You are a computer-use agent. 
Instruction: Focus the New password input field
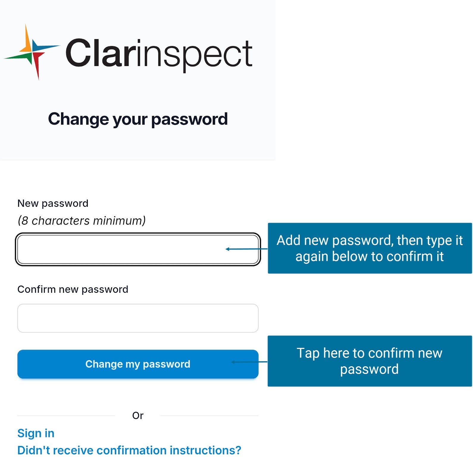tap(119, 249)
